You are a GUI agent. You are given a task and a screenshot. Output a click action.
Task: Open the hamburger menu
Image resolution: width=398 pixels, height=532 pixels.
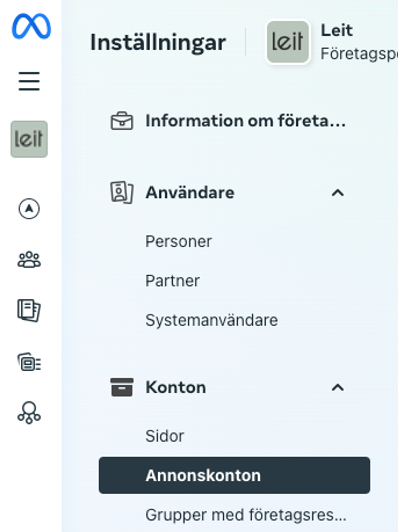tap(29, 81)
